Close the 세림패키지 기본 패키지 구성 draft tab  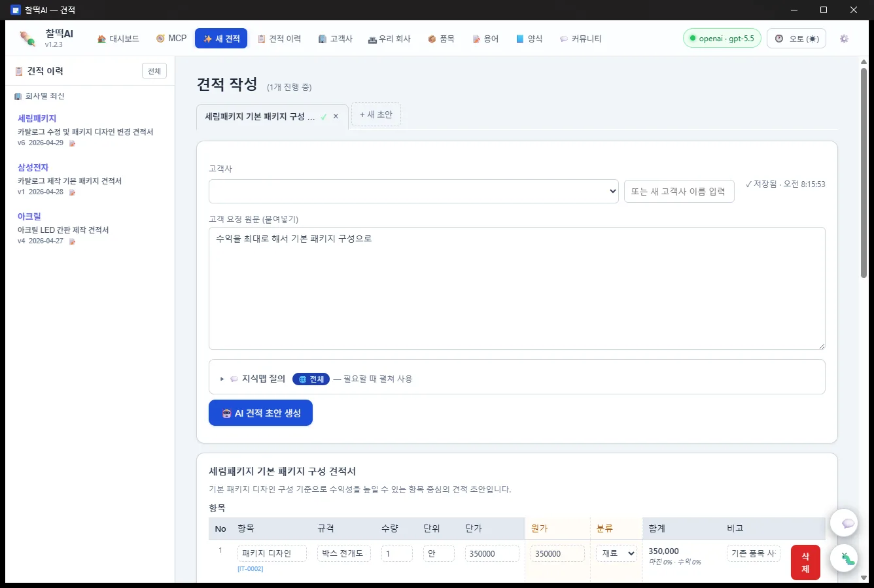pos(336,116)
